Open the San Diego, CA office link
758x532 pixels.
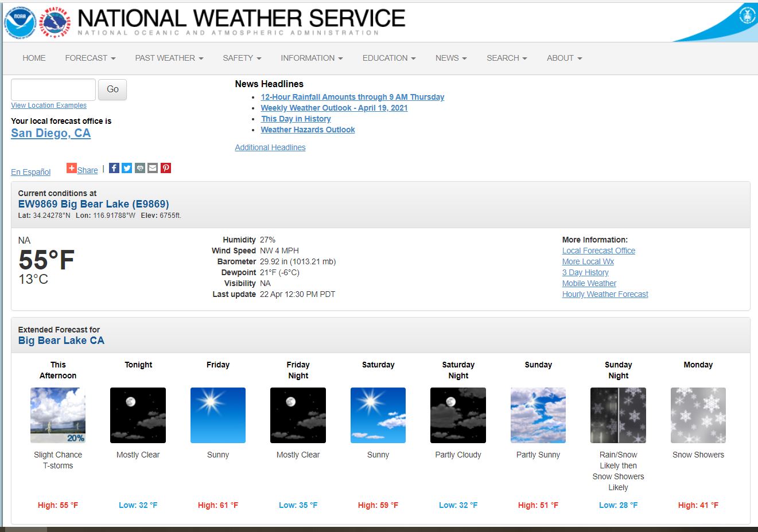50,133
